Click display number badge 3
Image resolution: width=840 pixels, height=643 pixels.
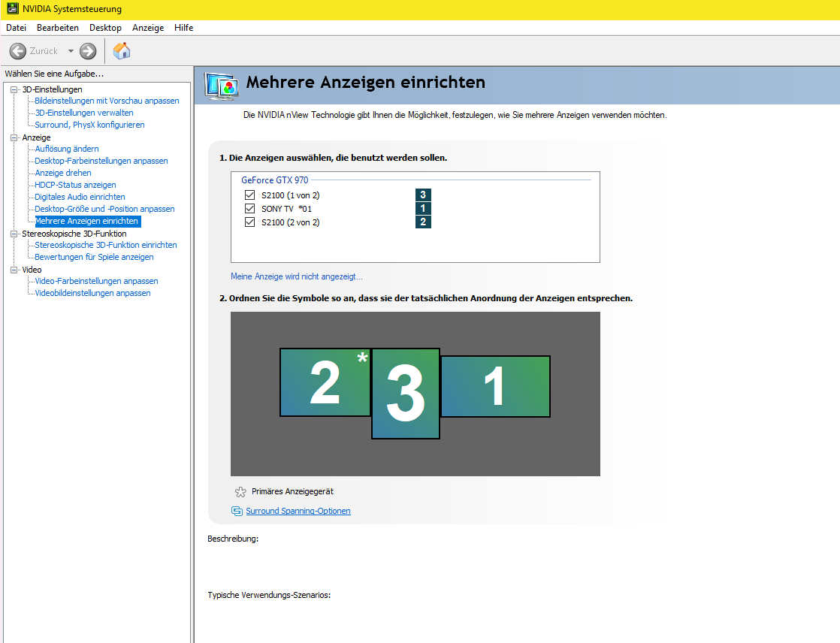pyautogui.click(x=423, y=195)
